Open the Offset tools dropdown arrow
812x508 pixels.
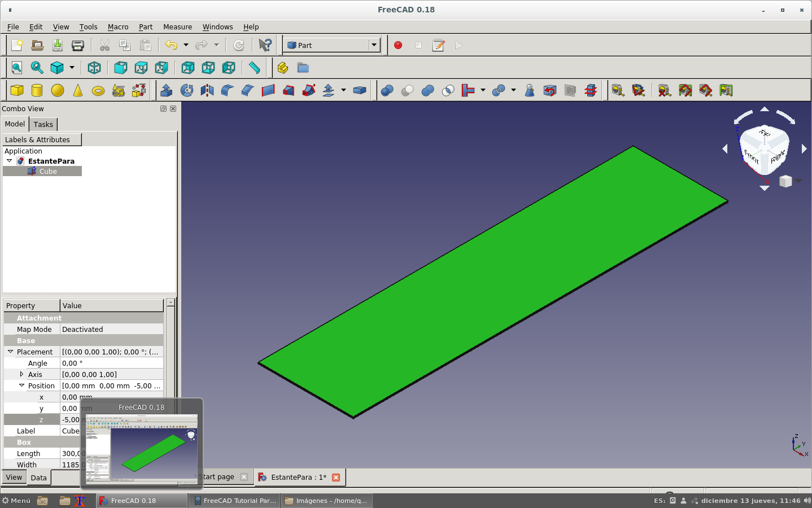(x=343, y=90)
